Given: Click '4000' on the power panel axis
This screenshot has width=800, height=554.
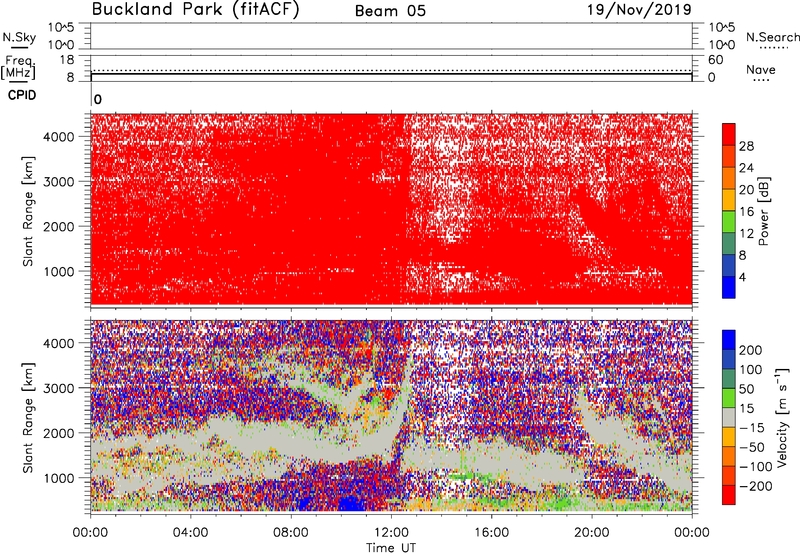Looking at the screenshot, I should [x=59, y=137].
